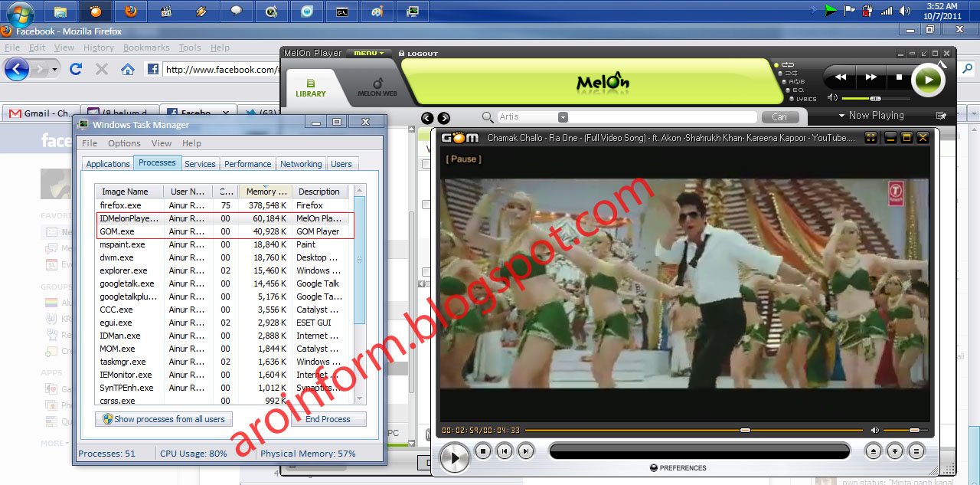Image resolution: width=980 pixels, height=485 pixels.
Task: Toggle shuffle mode in MelOn Player
Action: [788, 73]
